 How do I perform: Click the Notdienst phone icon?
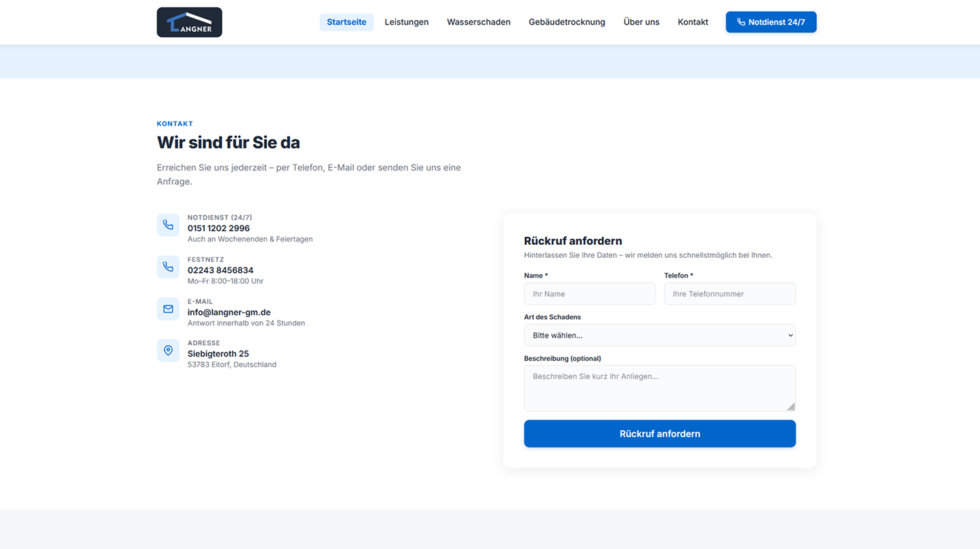click(x=168, y=225)
